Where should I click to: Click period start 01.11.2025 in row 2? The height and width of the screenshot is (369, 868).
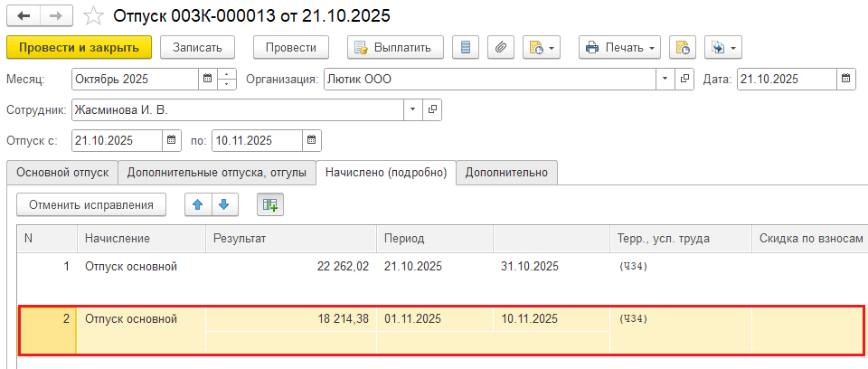(x=413, y=319)
